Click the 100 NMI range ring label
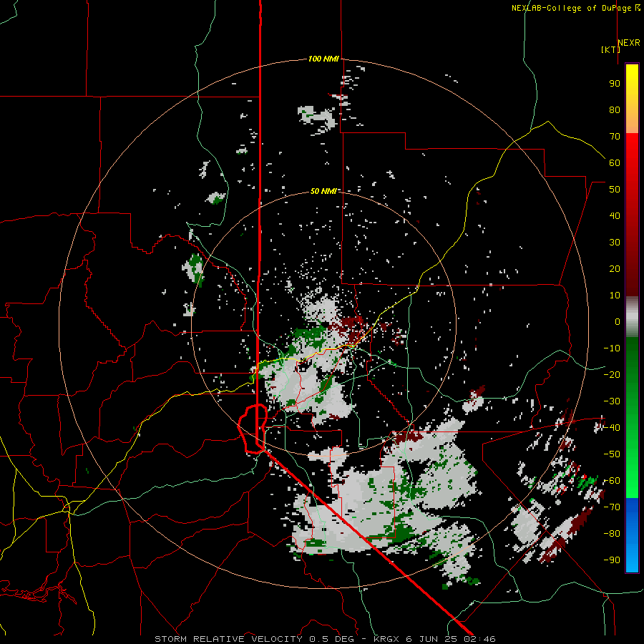 [x=323, y=59]
